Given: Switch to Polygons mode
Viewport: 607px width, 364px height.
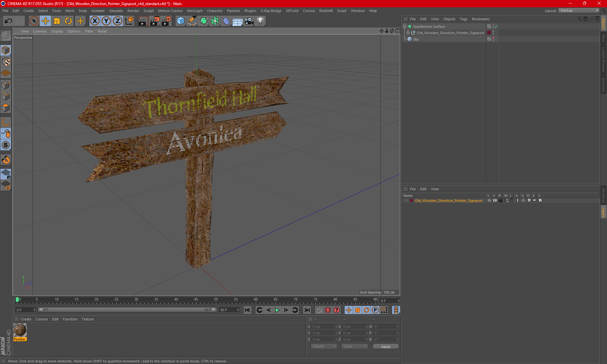Looking at the screenshot, I should tap(6, 108).
